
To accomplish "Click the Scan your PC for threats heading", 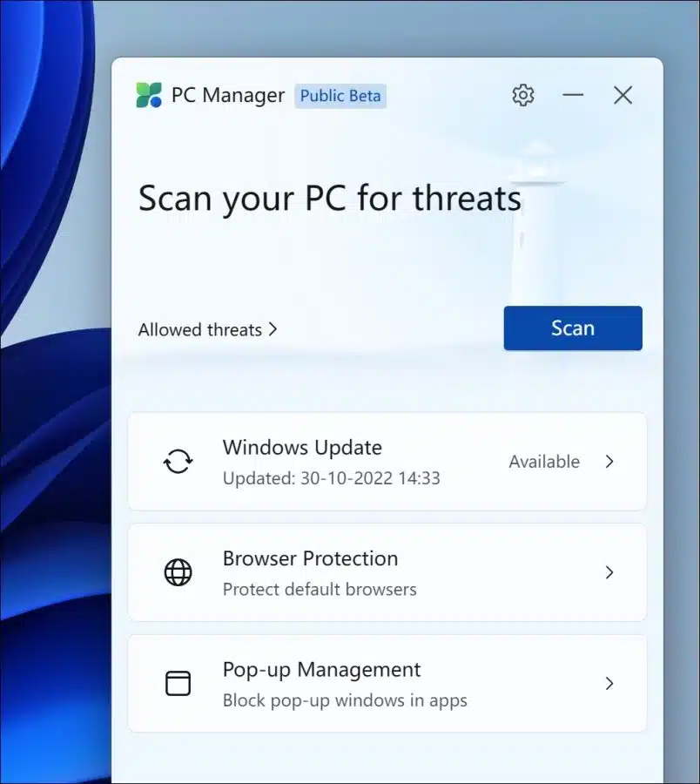I will point(330,199).
